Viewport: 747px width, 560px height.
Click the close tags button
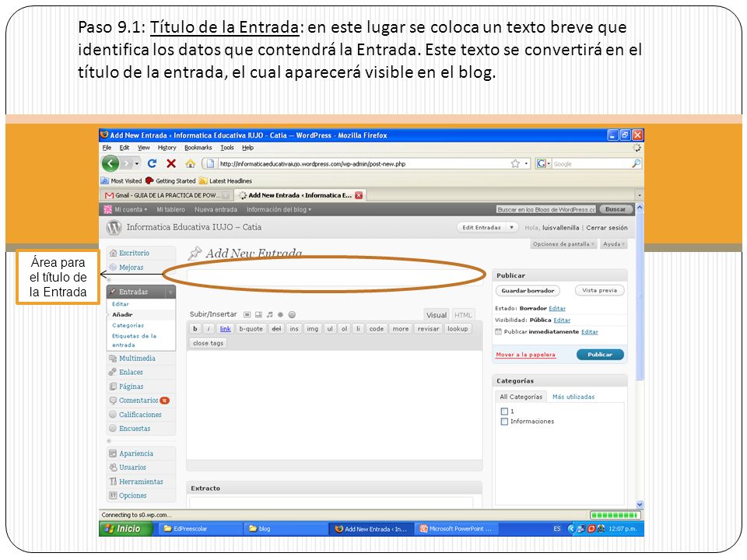pos(209,343)
